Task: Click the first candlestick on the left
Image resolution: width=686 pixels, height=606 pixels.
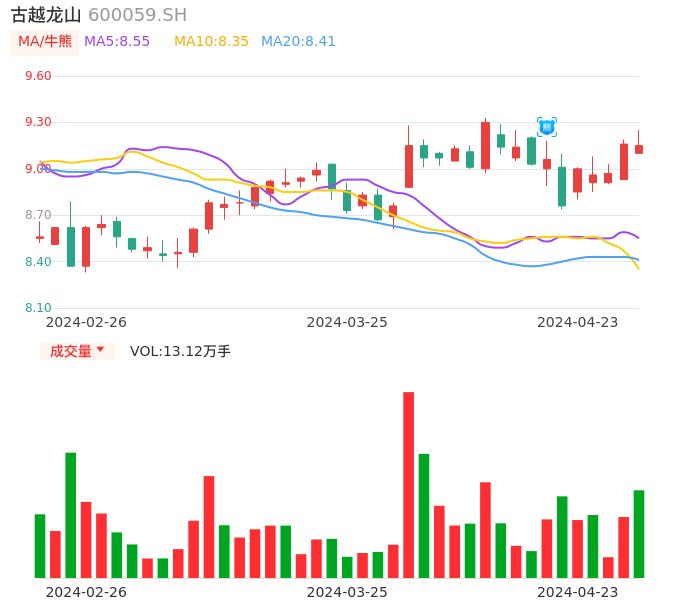Action: tap(40, 237)
